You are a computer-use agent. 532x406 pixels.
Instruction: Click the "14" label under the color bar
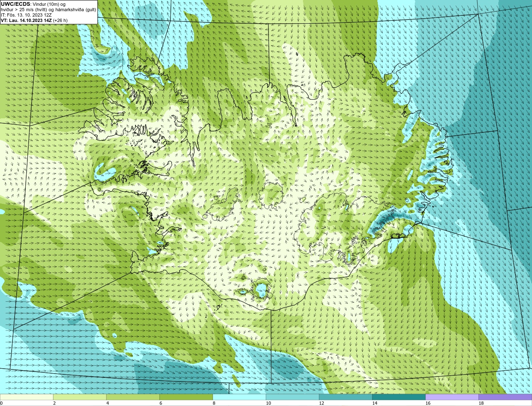coord(375,403)
